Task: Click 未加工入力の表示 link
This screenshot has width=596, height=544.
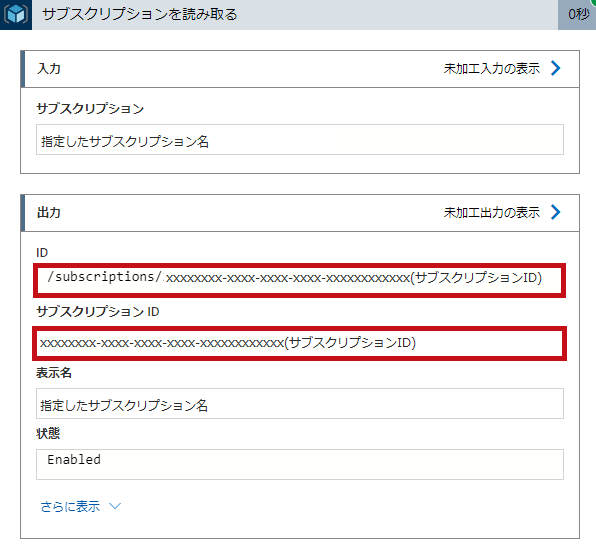Action: pos(491,68)
